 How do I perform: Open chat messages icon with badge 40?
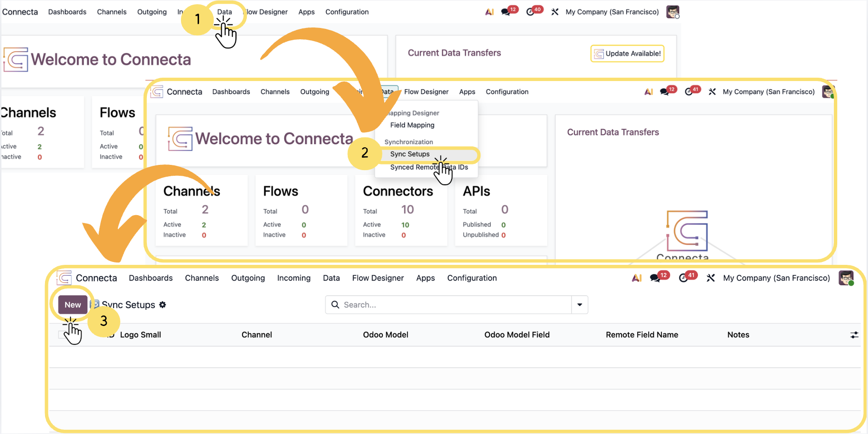[x=531, y=12]
